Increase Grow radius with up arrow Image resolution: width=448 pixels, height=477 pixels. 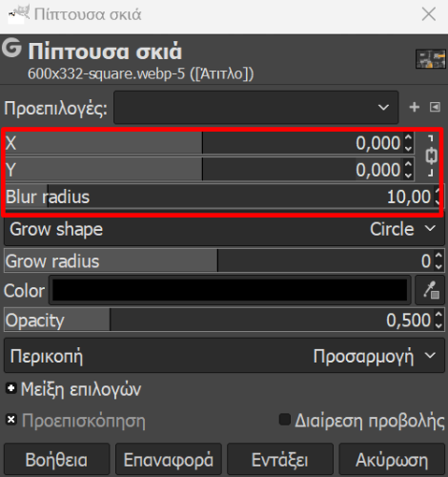coord(438,256)
